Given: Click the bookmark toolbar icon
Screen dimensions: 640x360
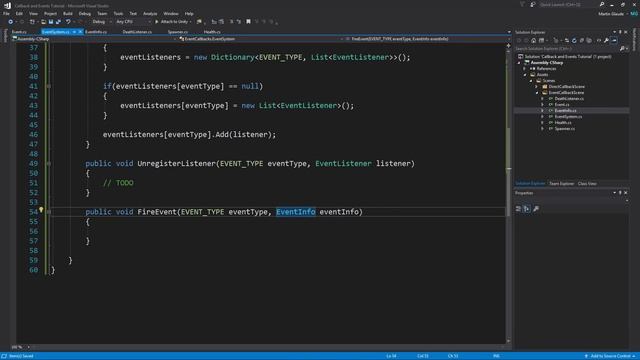Looking at the screenshot, I should click(248, 22).
